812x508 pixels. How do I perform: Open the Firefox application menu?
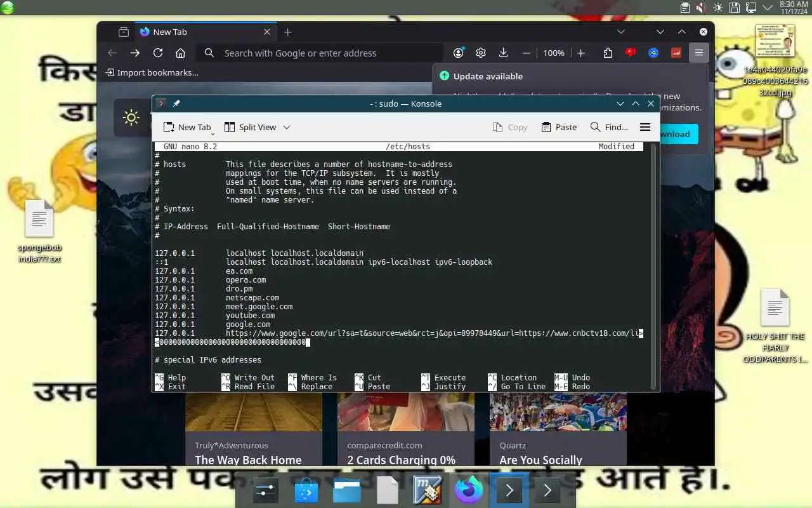[698, 53]
